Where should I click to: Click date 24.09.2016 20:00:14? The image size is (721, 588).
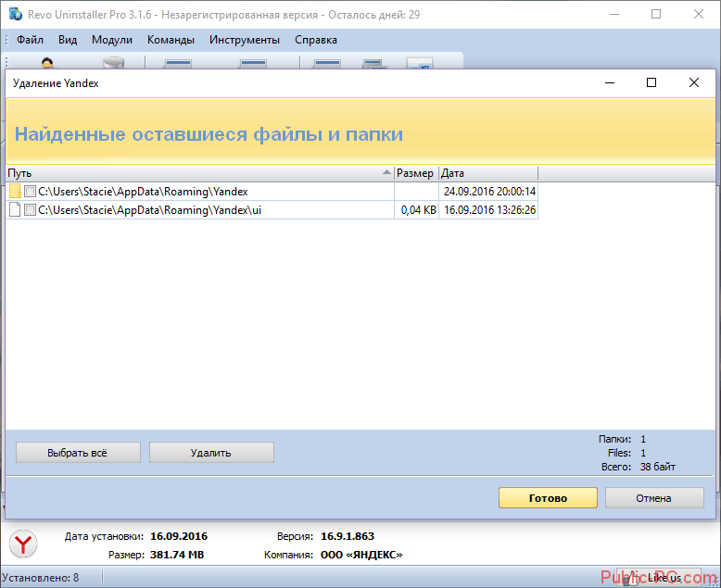(489, 192)
